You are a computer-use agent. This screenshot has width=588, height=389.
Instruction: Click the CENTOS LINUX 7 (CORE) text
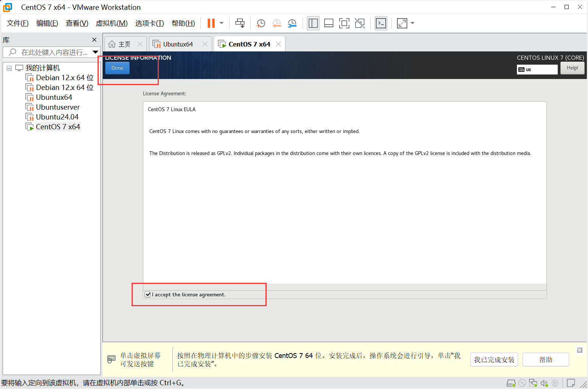551,58
